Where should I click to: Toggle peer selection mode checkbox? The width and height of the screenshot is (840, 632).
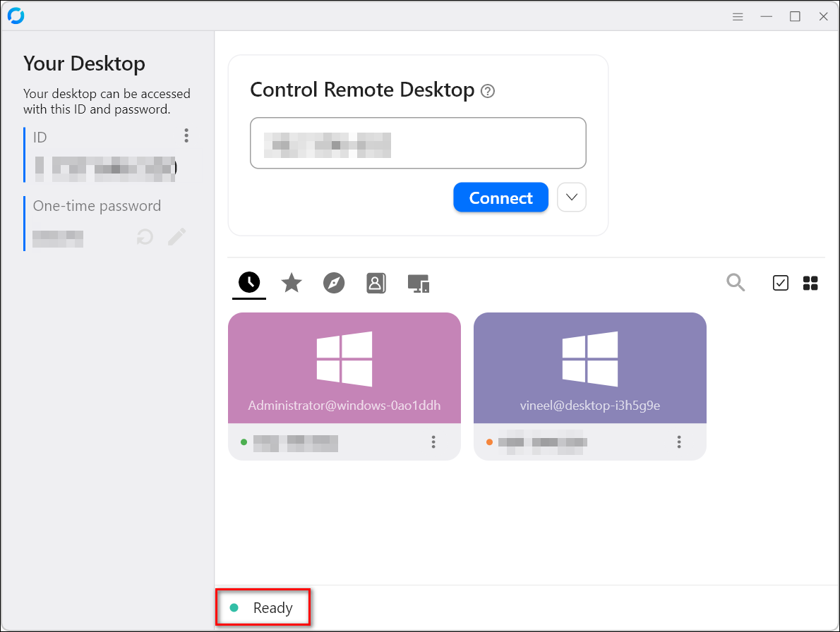click(781, 282)
